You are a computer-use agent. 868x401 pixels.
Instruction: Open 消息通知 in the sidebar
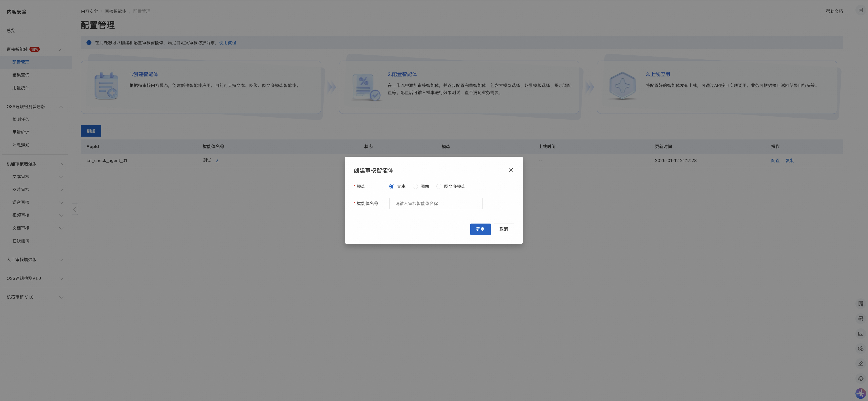pyautogui.click(x=21, y=145)
